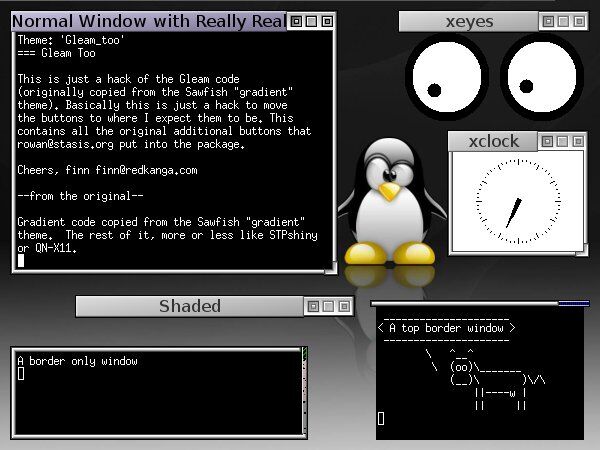
Task: Click the cursor in top border window
Action: [381, 418]
